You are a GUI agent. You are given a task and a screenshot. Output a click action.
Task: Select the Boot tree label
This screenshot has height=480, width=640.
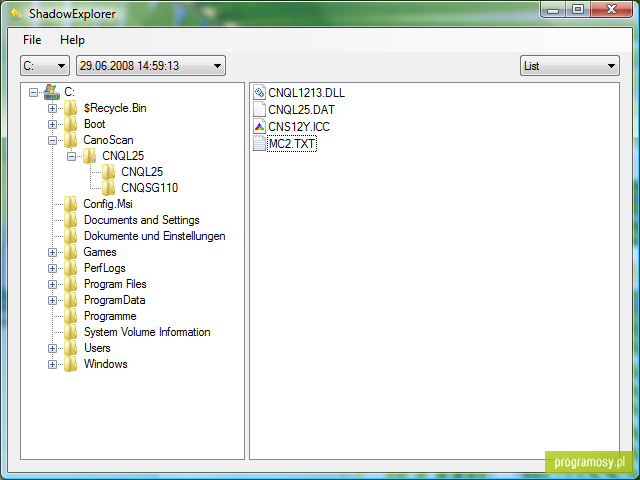coord(94,124)
